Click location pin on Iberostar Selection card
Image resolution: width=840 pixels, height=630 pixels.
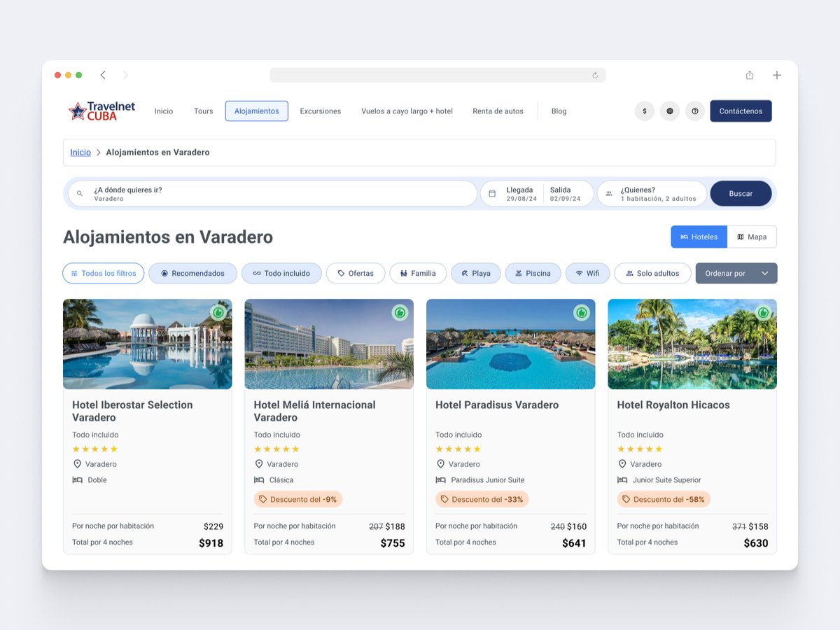click(x=77, y=464)
